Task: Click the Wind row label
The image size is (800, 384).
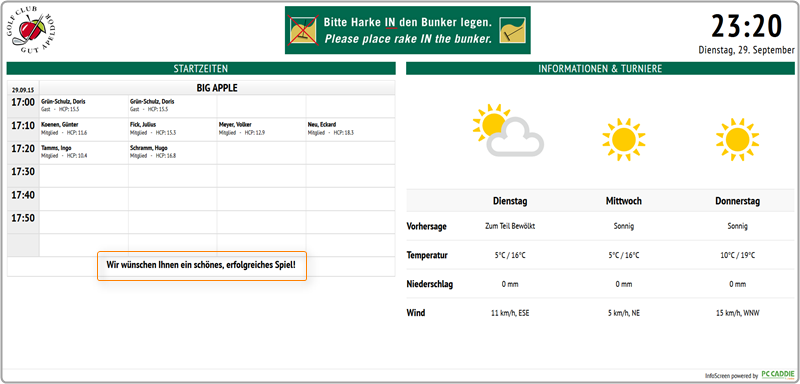Action: click(416, 313)
